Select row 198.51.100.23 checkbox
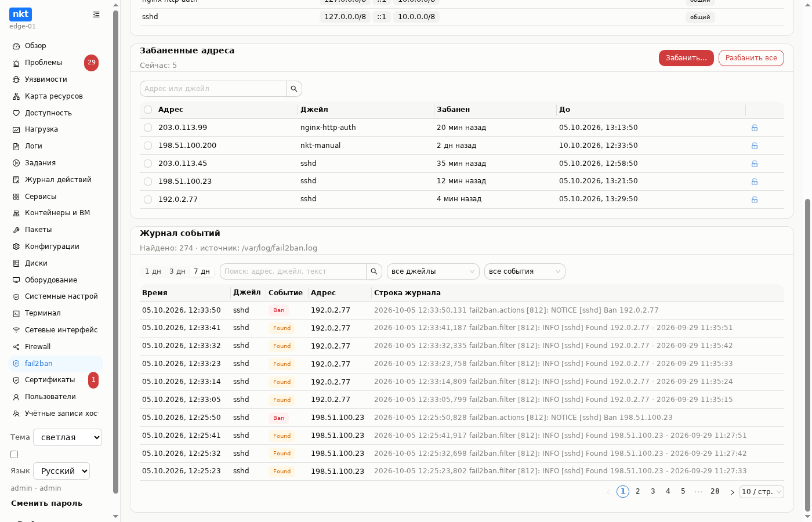Image resolution: width=812 pixels, height=522 pixels. coord(148,182)
